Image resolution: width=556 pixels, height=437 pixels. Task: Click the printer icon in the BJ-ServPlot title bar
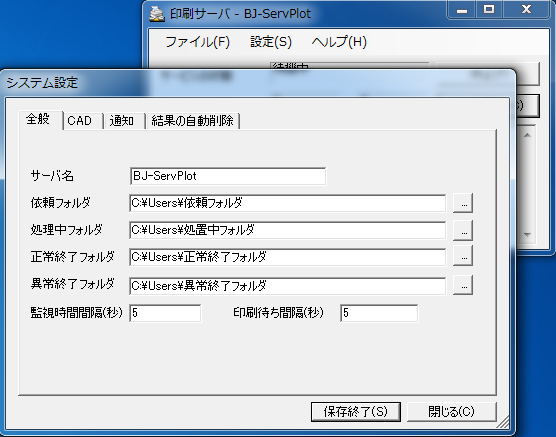(x=157, y=14)
